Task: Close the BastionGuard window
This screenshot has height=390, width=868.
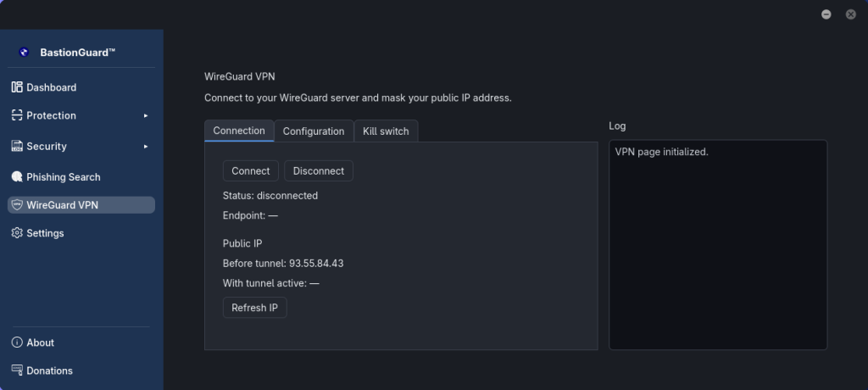Action: point(851,14)
